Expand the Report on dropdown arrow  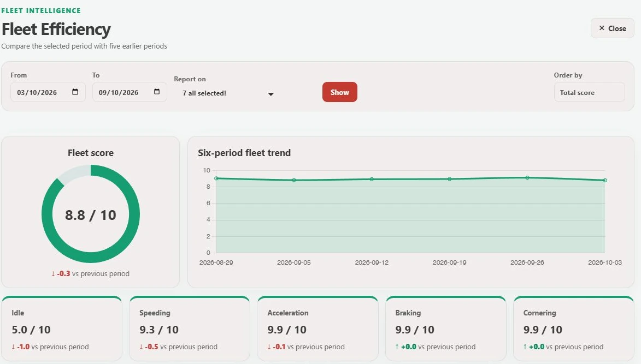tap(270, 94)
